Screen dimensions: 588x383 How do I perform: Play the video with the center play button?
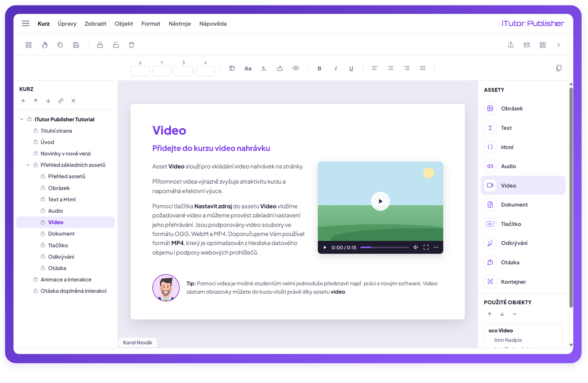(x=380, y=201)
